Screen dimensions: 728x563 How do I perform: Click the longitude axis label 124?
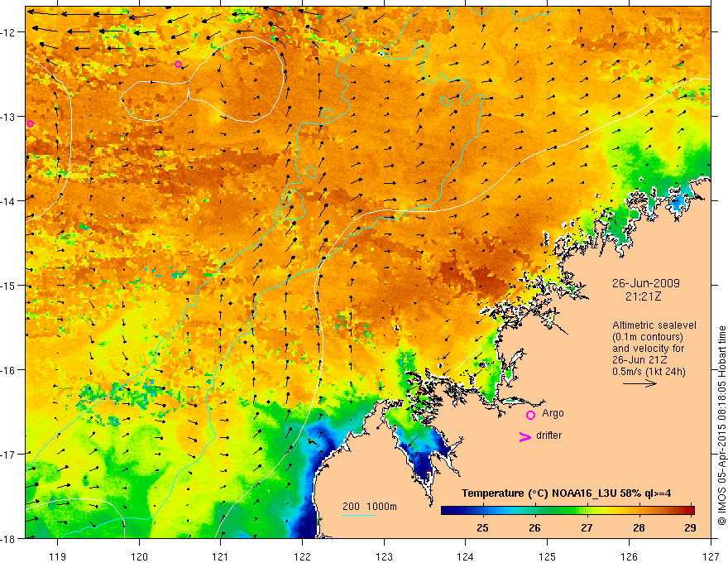[x=466, y=557]
